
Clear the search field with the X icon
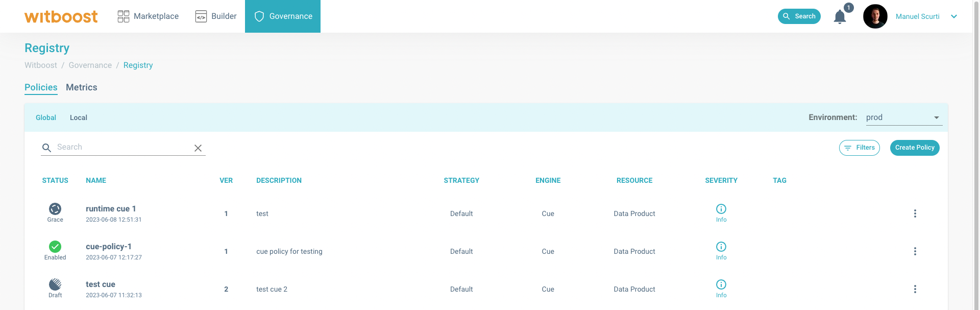[x=198, y=148]
